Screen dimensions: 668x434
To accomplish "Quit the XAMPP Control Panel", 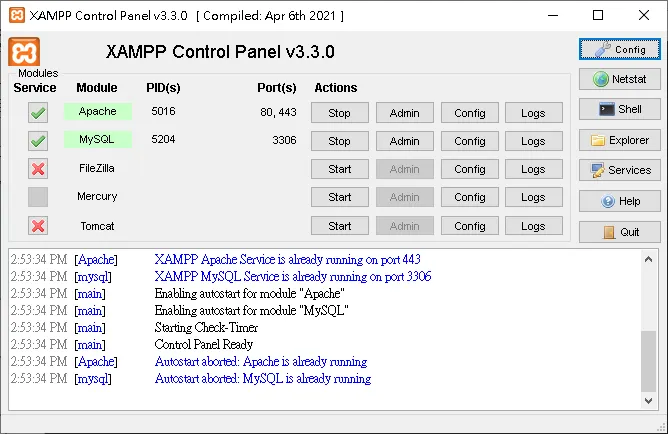I will click(x=620, y=232).
